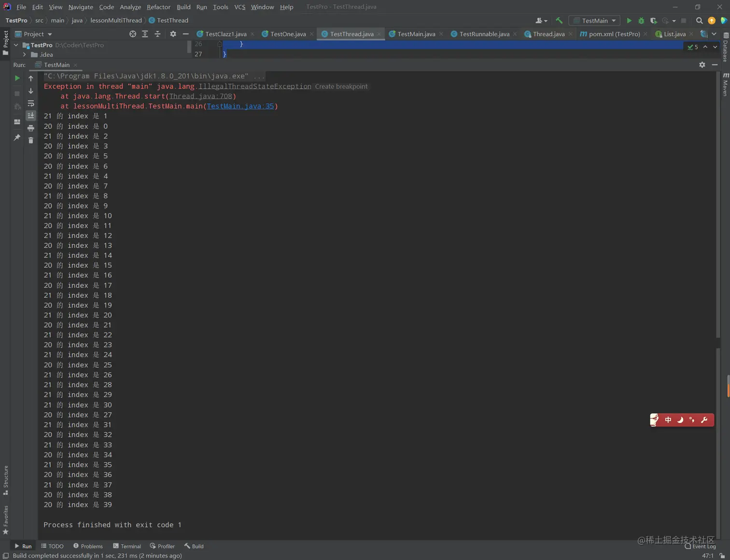730x560 pixels.
Task: Hide the Run tool window
Action: [x=715, y=65]
